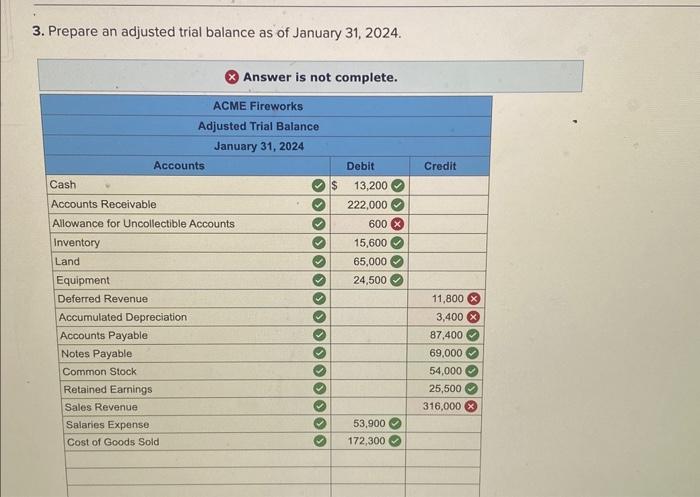Viewport: 700px width, 497px height.
Task: Click the green check next to Accounts Receivable name
Action: (318, 205)
